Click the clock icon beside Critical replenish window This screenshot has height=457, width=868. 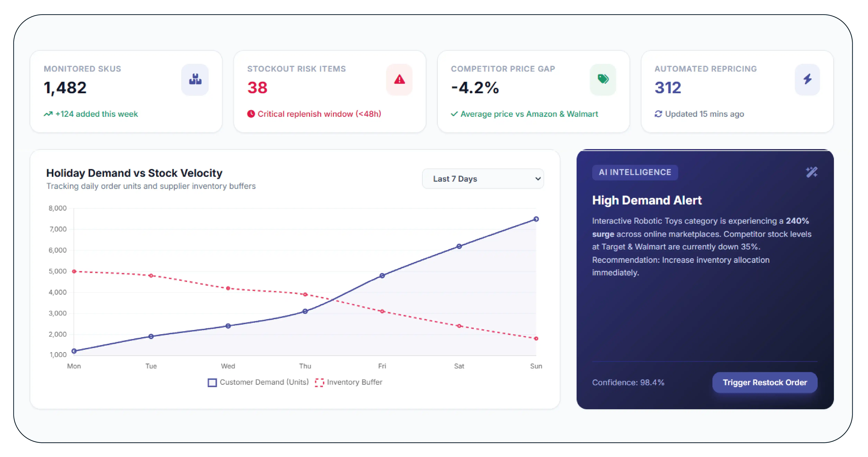251,114
